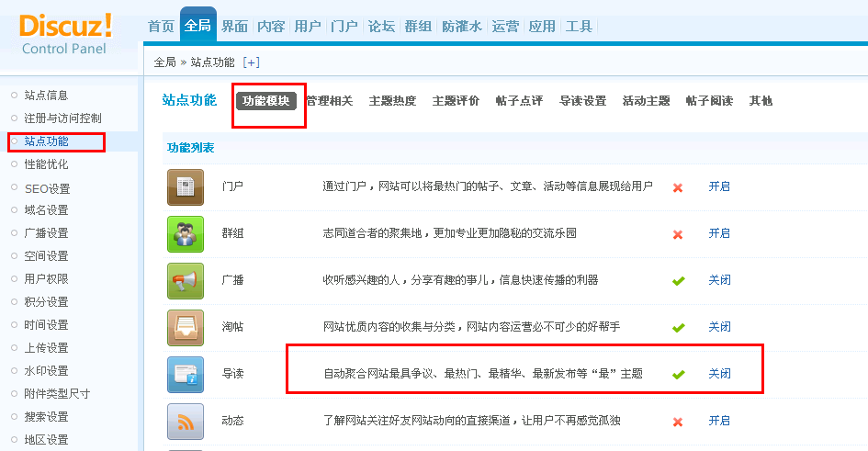868x451 pixels.
Task: Enable the 门户 module via 开启
Action: point(719,186)
